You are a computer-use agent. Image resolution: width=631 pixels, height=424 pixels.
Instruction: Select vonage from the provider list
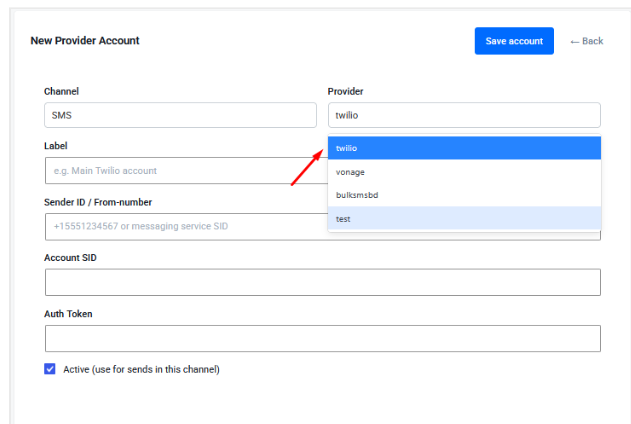(464, 172)
